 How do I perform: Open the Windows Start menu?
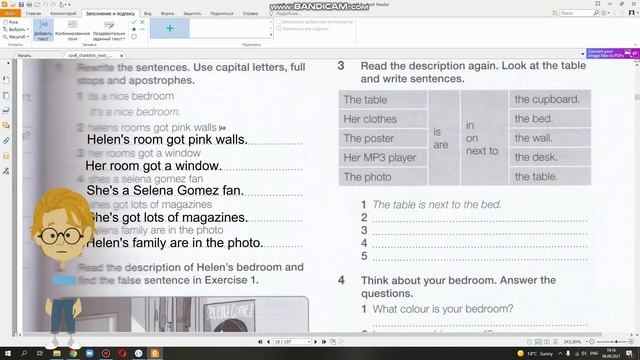click(8, 353)
